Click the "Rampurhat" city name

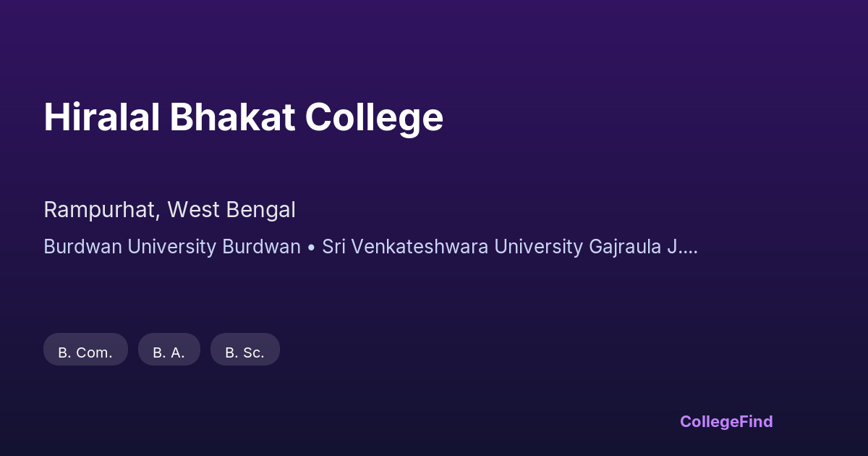pyautogui.click(x=101, y=210)
